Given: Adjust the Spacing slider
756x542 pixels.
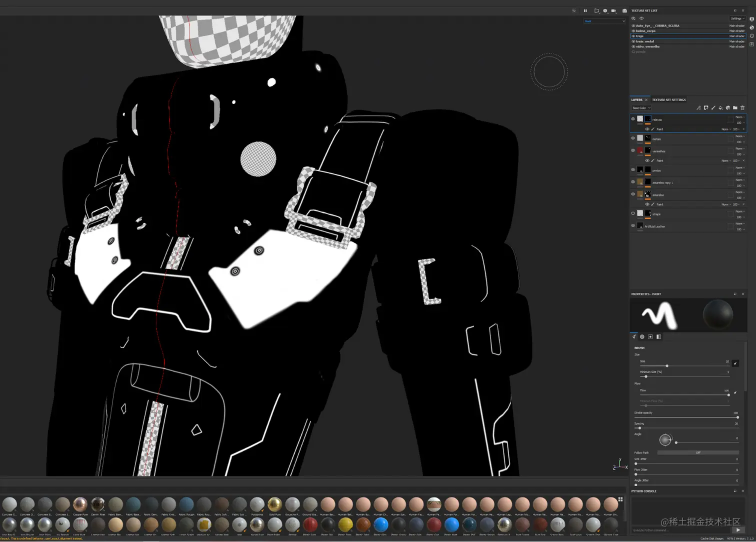Looking at the screenshot, I should tap(686, 428).
